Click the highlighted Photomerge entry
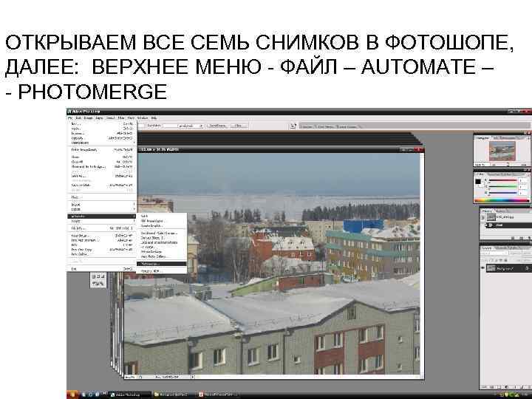 [x=162, y=264]
